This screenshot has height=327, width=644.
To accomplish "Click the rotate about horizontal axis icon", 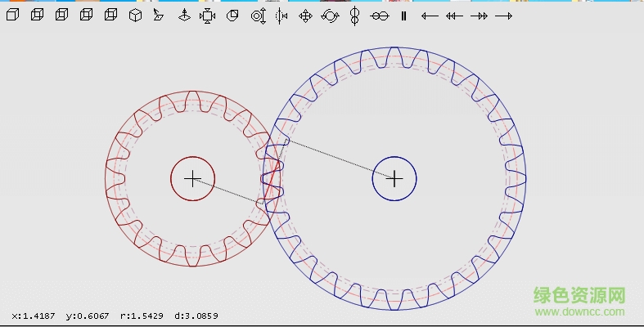I will pyautogui.click(x=378, y=15).
